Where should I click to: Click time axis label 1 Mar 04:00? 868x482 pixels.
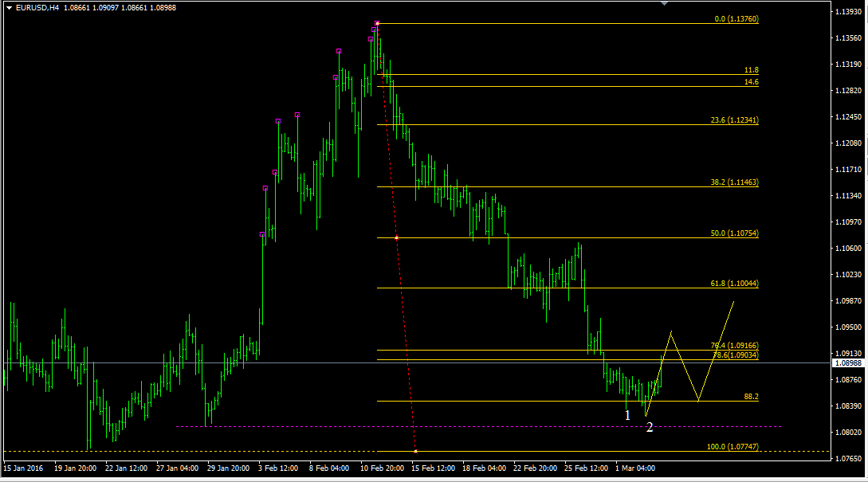[635, 468]
